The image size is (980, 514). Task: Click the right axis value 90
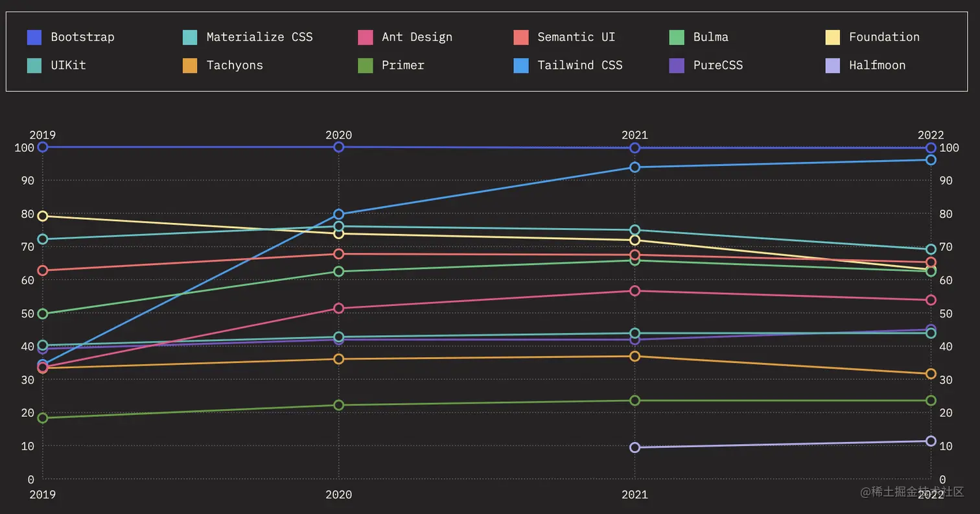946,181
